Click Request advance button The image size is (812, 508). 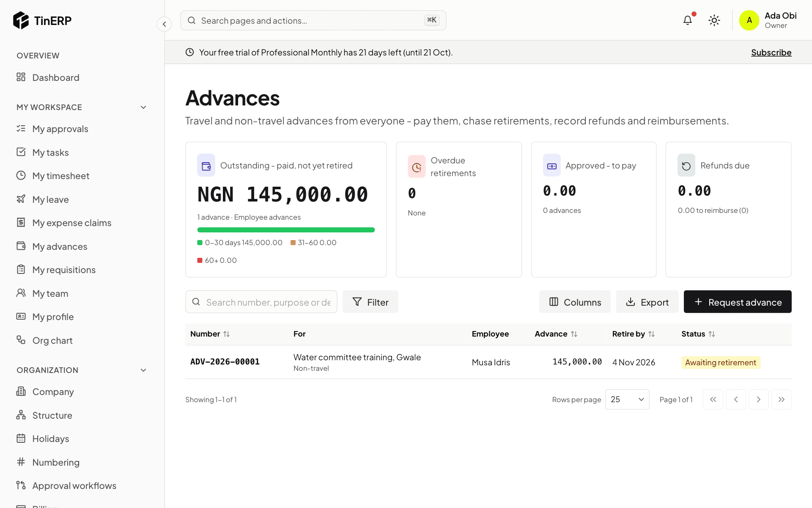coord(738,302)
